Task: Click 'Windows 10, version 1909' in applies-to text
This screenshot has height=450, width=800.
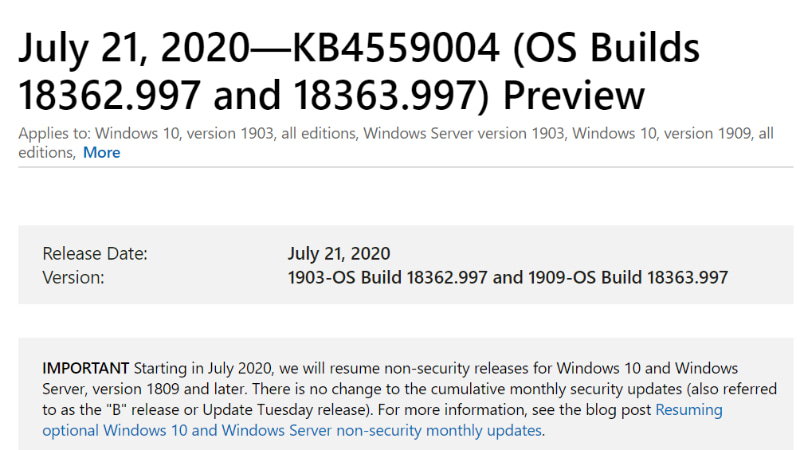Action: 657,133
